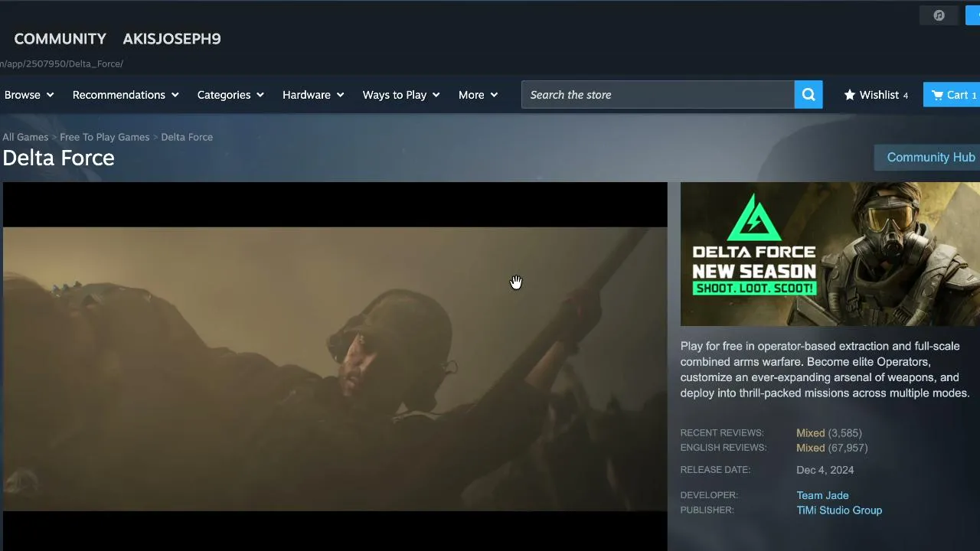Viewport: 980px width, 551px height.
Task: Expand the Ways to Play dropdown
Action: 401,95
